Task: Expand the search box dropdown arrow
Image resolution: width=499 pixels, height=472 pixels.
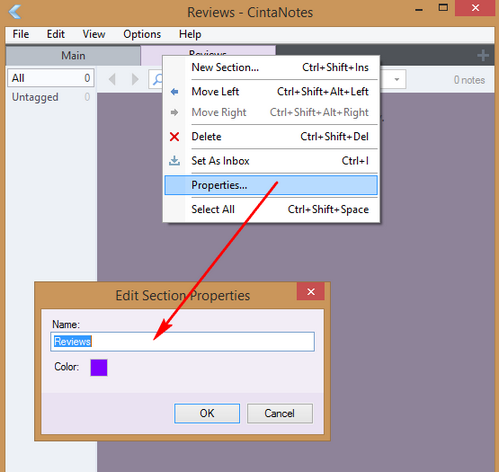Action: [x=397, y=79]
